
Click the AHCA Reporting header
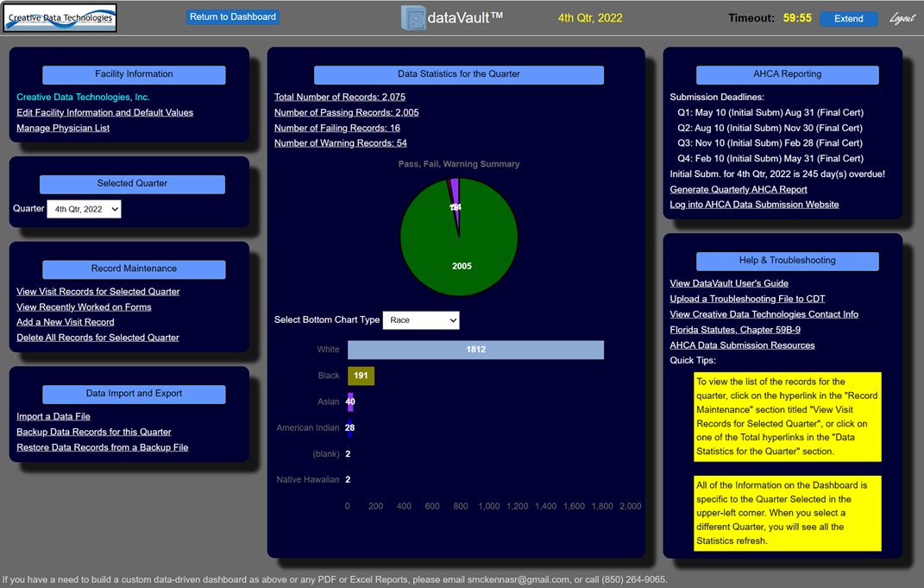(x=788, y=74)
